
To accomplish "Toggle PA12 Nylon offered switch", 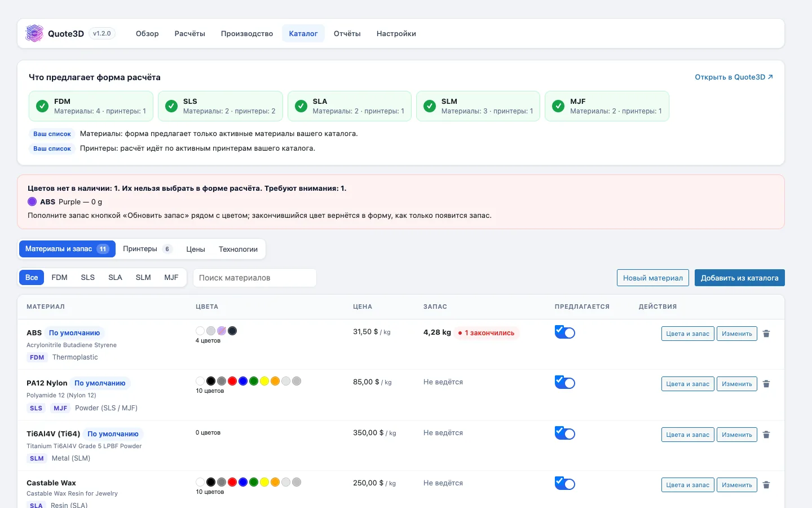I will coord(564,383).
